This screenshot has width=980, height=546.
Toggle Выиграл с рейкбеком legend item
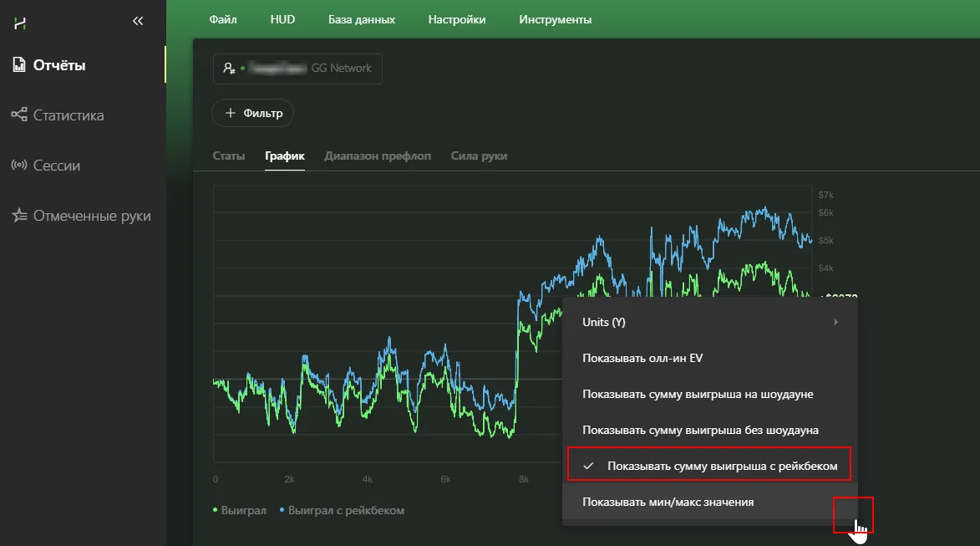click(x=345, y=510)
